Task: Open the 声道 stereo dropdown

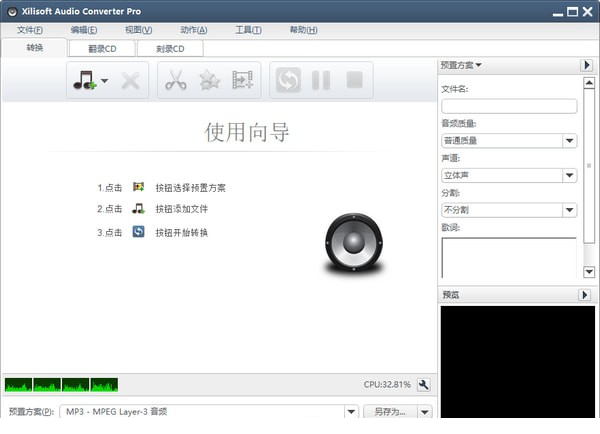Action: coord(509,175)
